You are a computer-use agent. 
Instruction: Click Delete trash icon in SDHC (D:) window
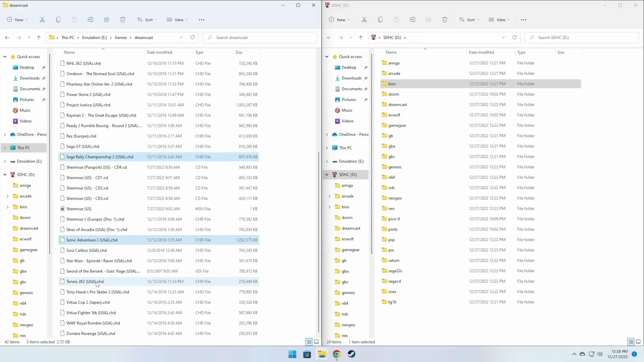tap(445, 19)
